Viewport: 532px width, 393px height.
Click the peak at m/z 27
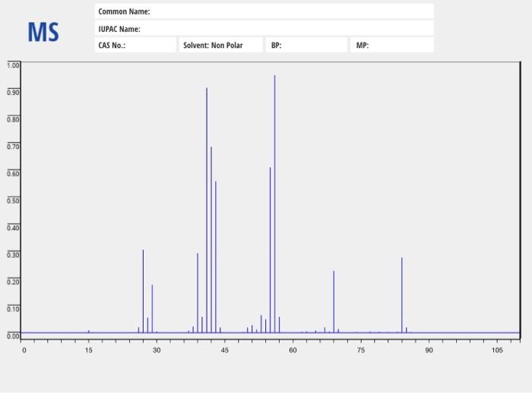(143, 291)
